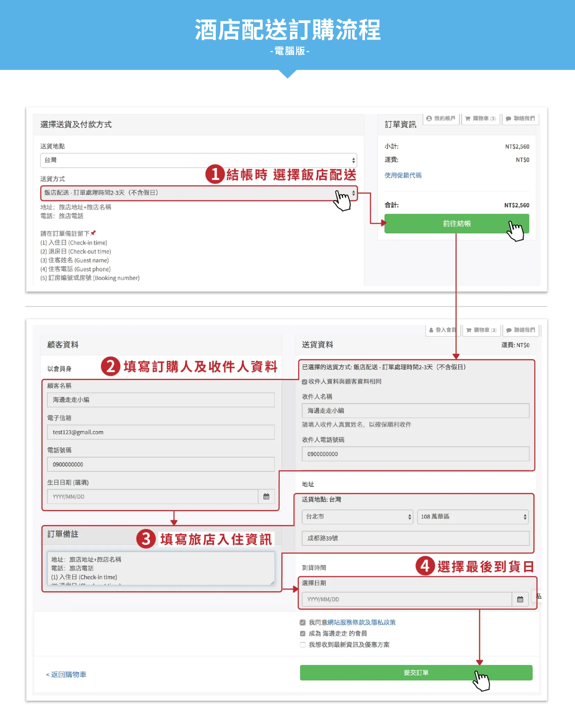Open calendar picker for 選擇日期 arrival date
Image resolution: width=575 pixels, height=728 pixels.
click(x=520, y=600)
